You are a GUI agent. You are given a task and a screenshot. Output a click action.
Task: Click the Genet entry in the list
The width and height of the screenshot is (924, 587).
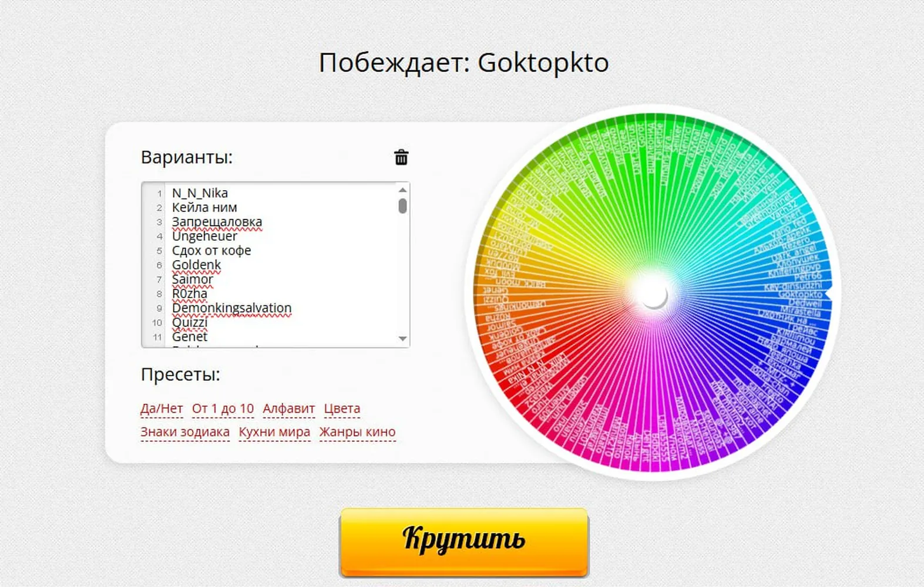coord(189,337)
